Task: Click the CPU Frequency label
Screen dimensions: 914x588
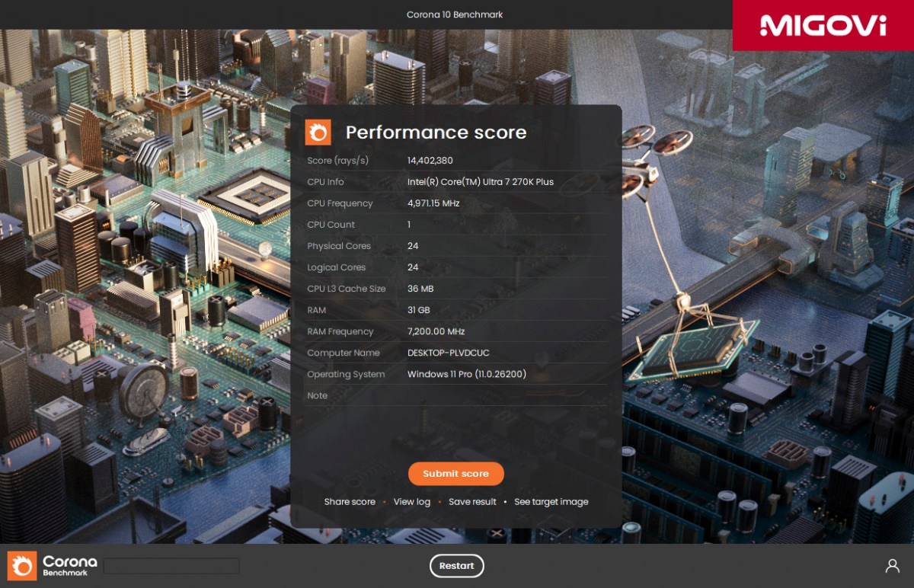Action: point(340,203)
